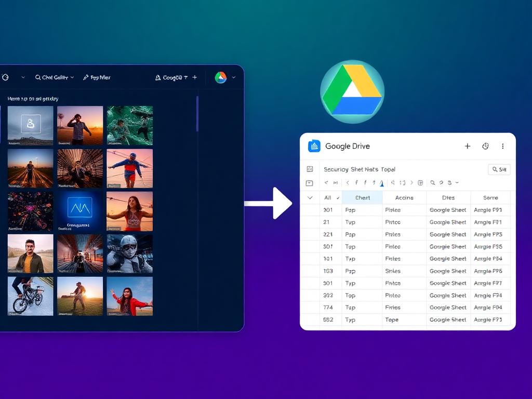Screen dimensions: 532x399
Task: Open the smiling woman at sunset photo
Action: (129, 211)
